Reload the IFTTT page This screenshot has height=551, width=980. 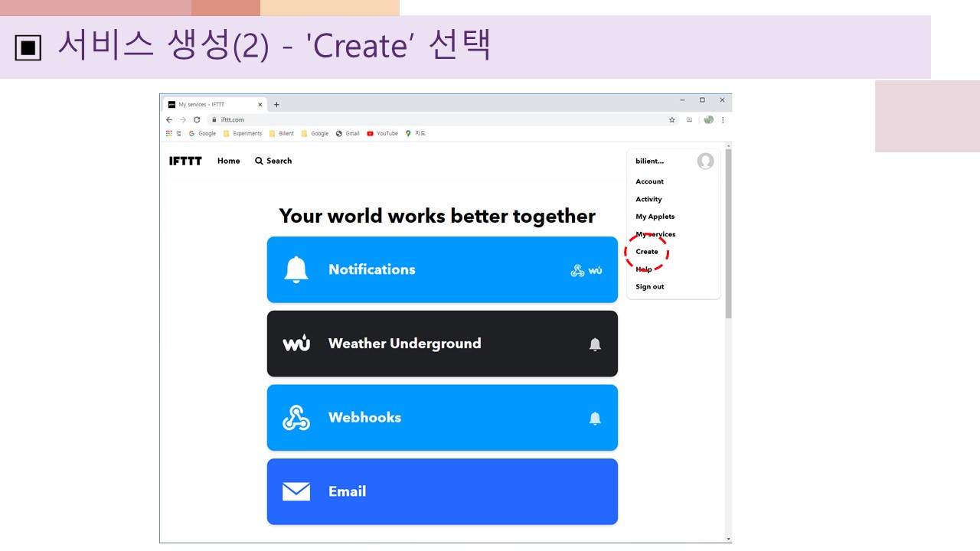(197, 120)
